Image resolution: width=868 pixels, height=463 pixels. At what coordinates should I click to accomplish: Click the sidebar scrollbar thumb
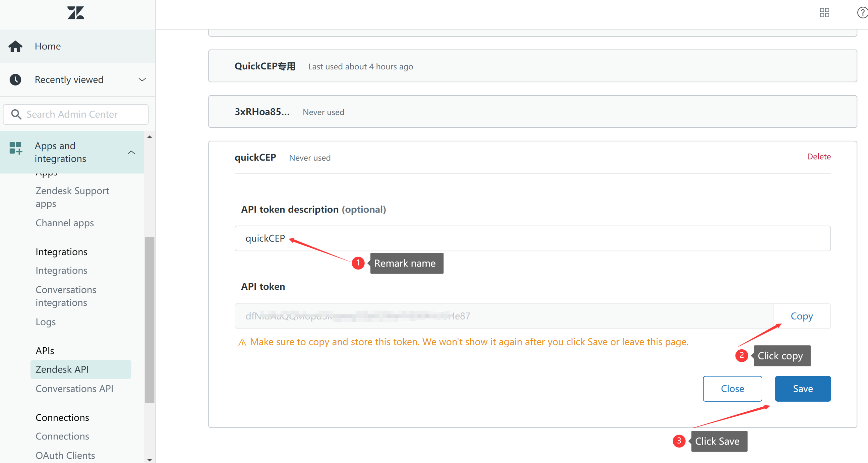point(150,320)
